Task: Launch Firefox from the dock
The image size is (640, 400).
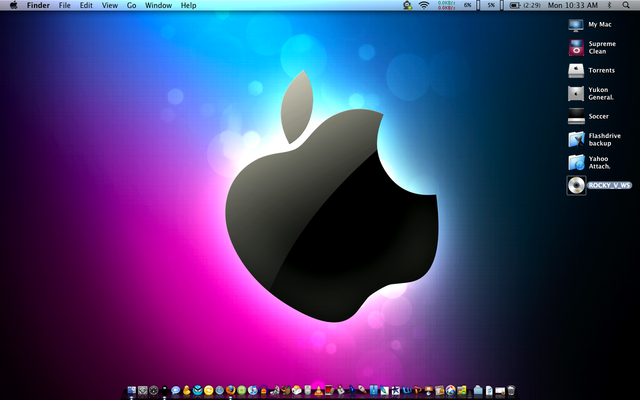Action: (x=231, y=390)
